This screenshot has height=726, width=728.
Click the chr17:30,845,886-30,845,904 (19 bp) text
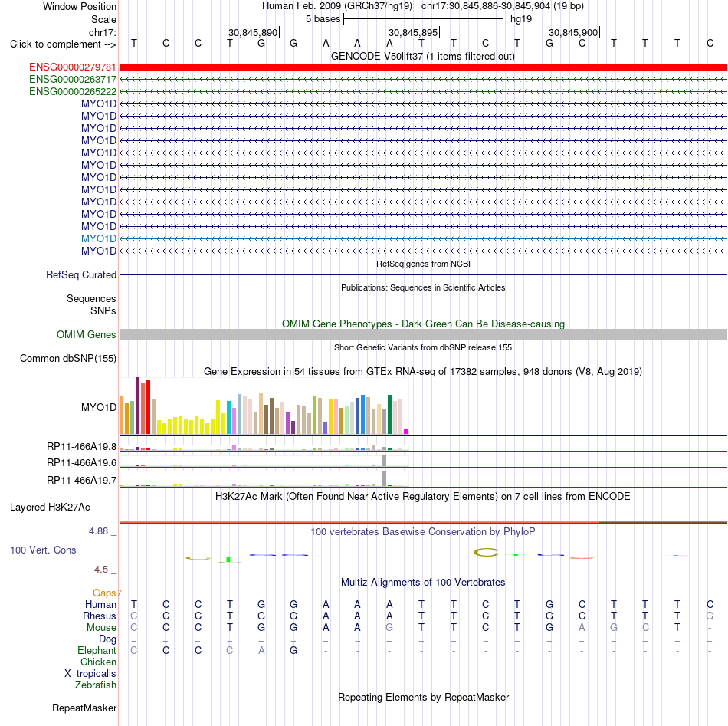coord(503,6)
